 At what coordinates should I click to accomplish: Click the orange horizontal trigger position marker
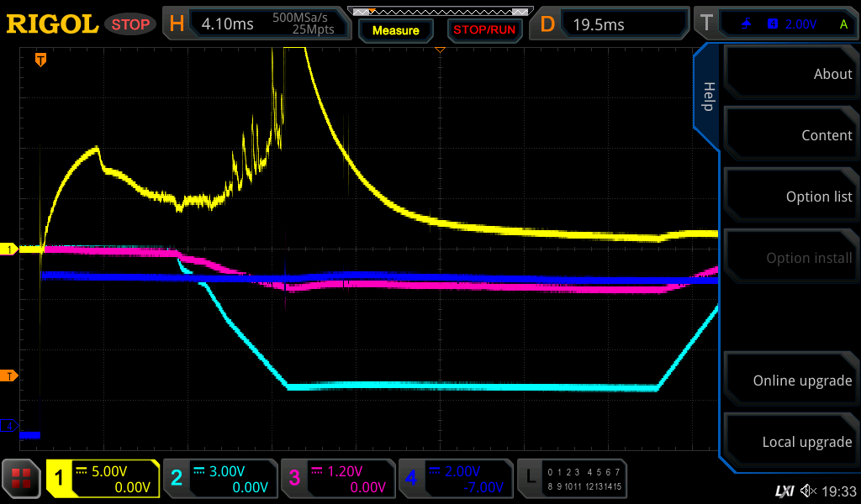[x=40, y=60]
